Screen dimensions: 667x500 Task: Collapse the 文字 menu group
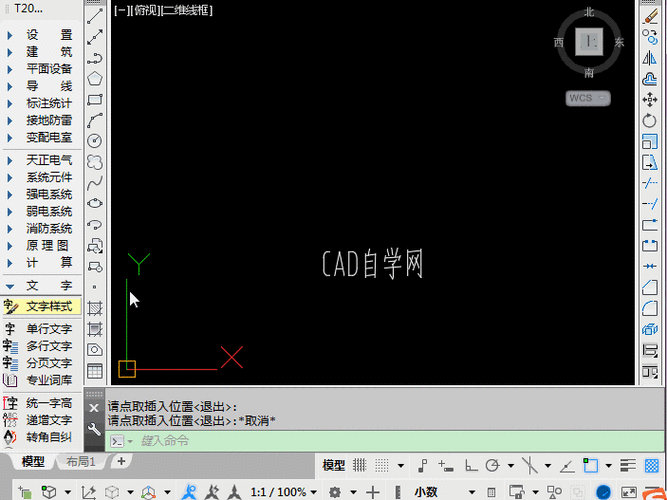(x=41, y=285)
